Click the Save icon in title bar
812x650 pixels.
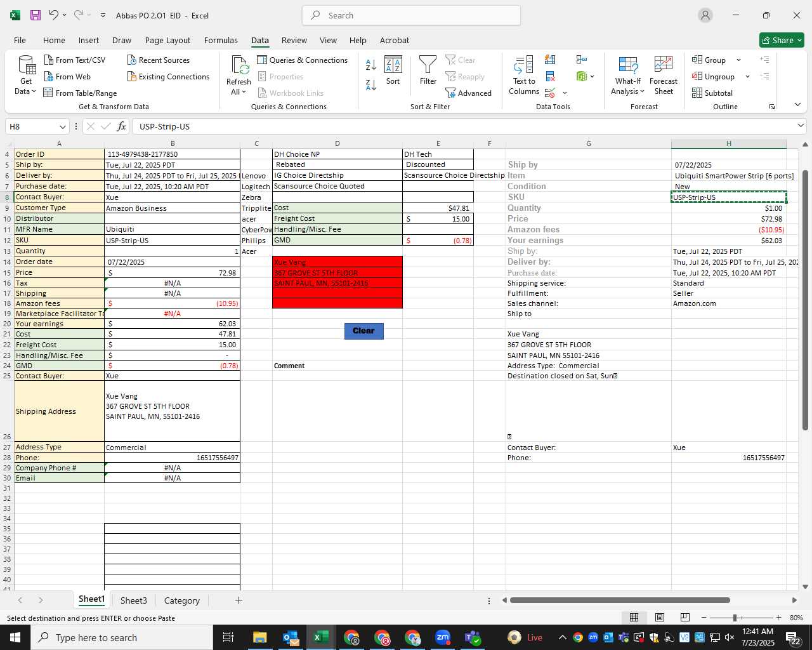(x=36, y=15)
